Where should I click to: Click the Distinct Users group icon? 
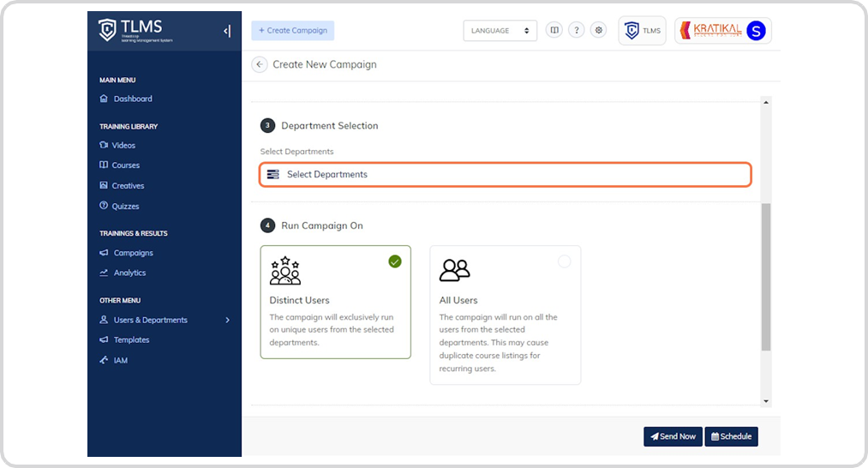pos(285,270)
